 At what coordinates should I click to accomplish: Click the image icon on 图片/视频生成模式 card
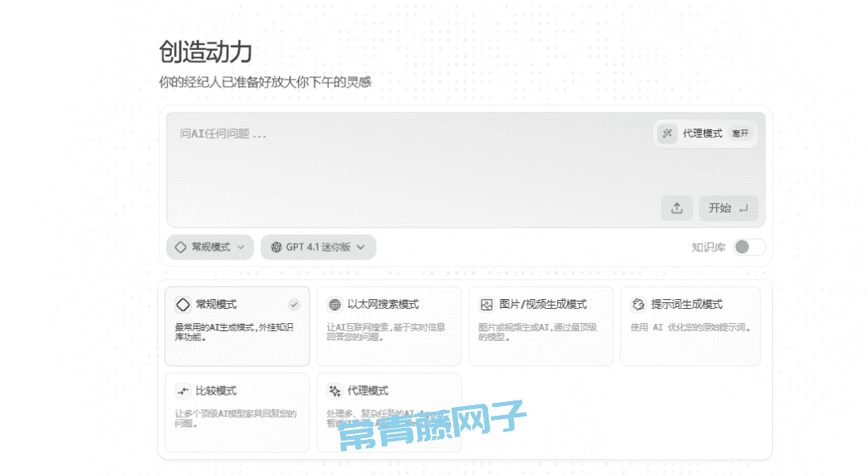pyautogui.click(x=486, y=305)
